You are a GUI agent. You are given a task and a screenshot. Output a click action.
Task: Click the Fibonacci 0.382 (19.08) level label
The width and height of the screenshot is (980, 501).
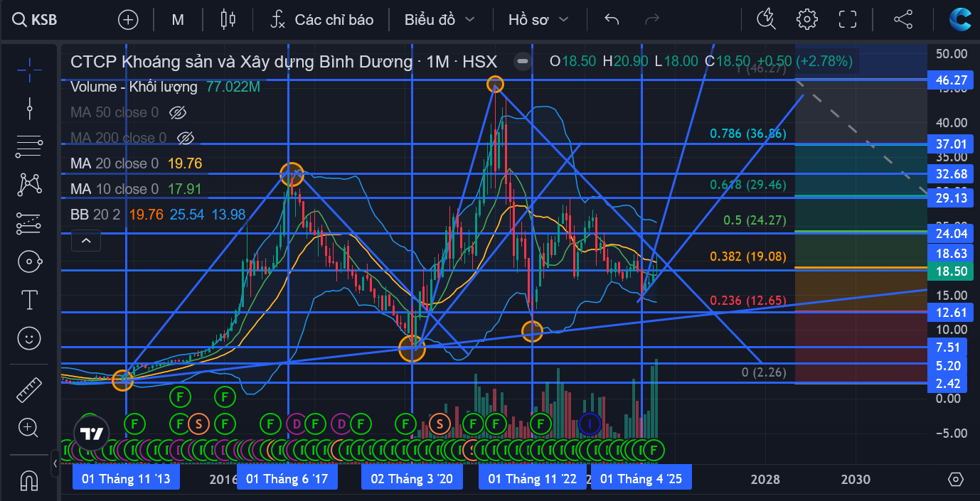coord(748,256)
